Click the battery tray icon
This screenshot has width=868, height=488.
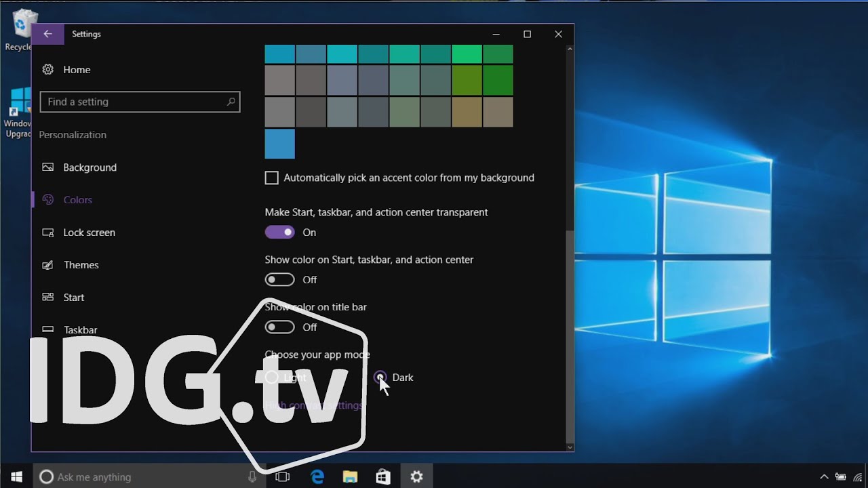tap(841, 476)
